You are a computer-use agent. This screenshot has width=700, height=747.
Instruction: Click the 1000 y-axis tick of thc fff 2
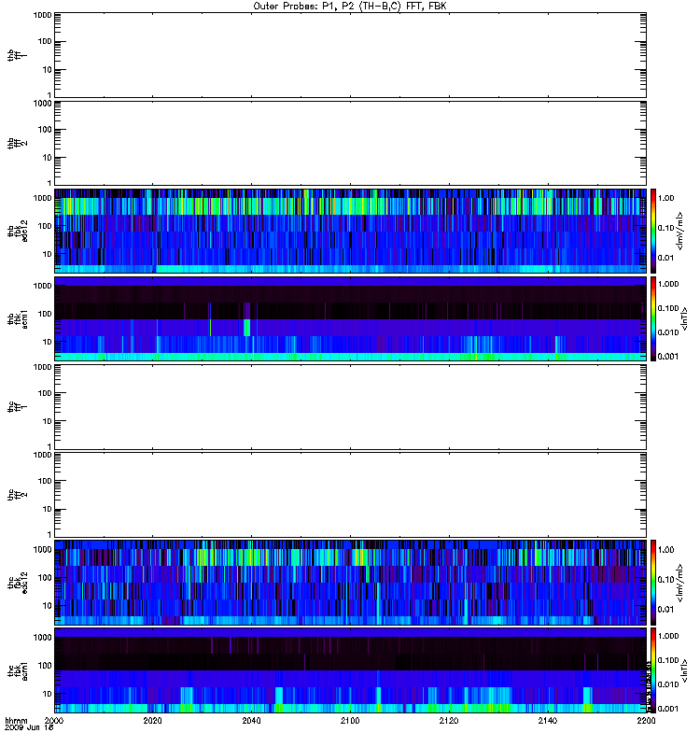[x=42, y=455]
